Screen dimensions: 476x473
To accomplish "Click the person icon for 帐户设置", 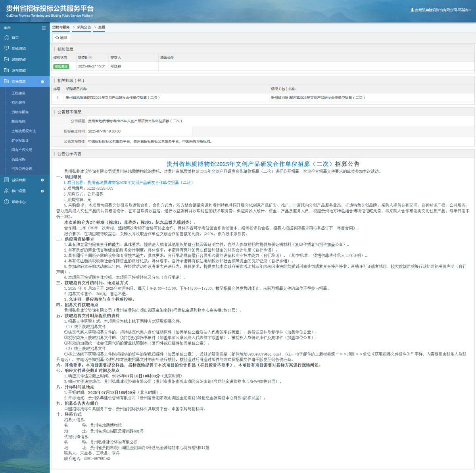I will click(6, 191).
